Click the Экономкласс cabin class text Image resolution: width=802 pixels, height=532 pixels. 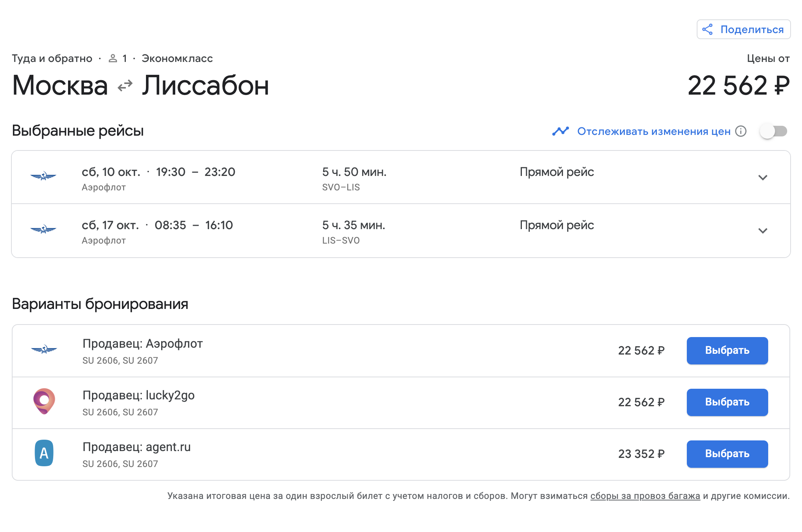177,59
